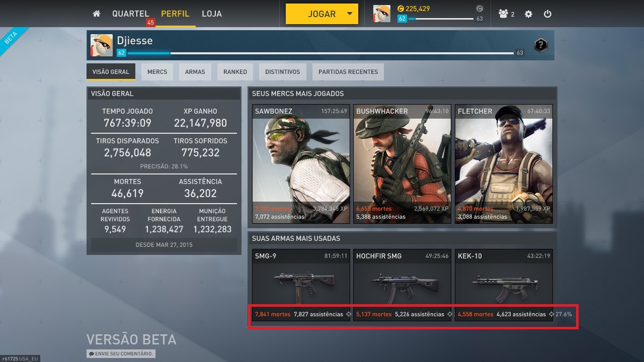The image size is (644, 362).
Task: Select the ARMAS tab
Action: tap(195, 72)
